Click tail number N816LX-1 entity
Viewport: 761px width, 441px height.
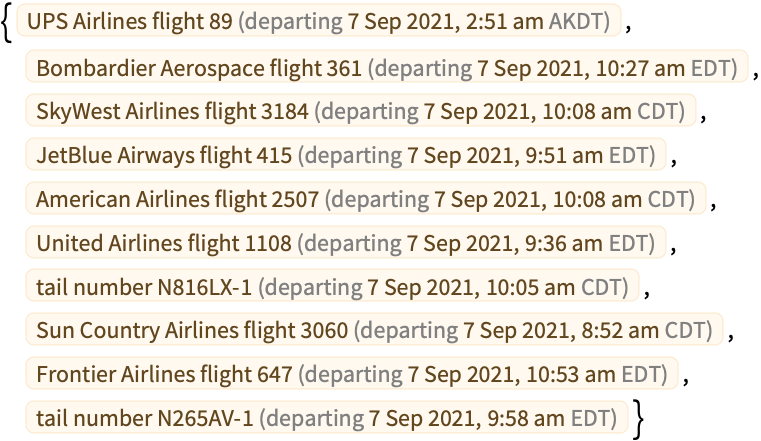[x=332, y=286]
